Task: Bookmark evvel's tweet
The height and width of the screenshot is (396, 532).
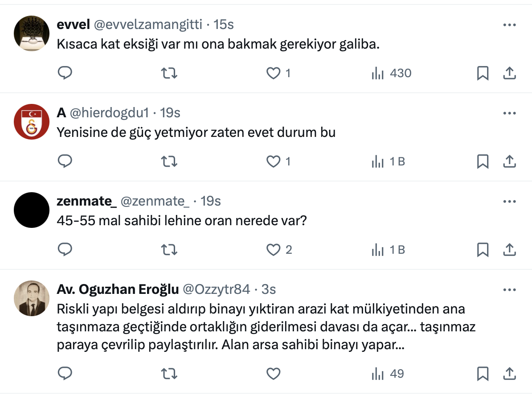Action: point(483,73)
